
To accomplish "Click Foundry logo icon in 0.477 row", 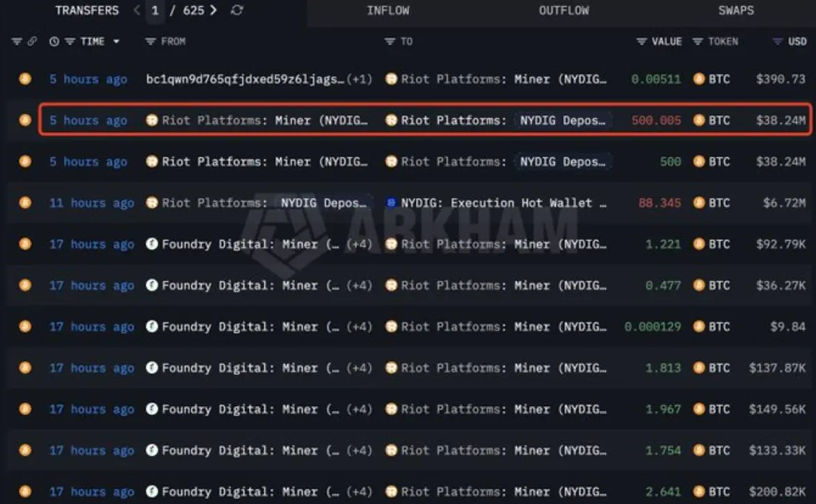I will click(152, 285).
